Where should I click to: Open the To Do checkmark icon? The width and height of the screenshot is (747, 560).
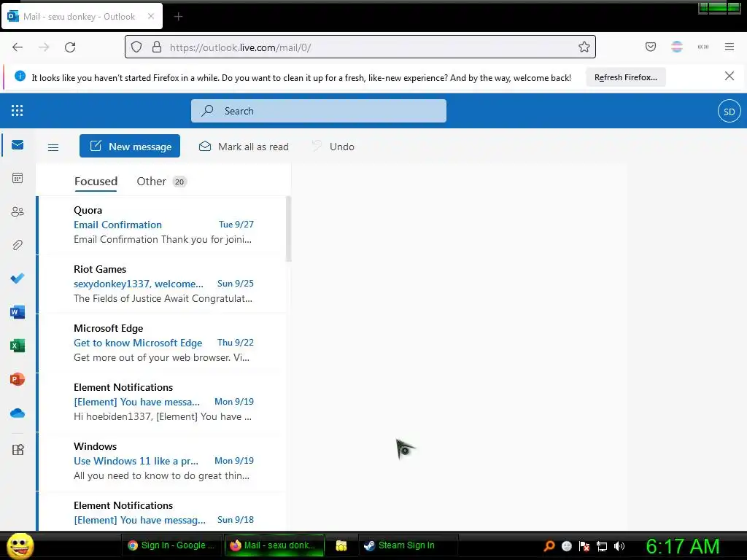tap(18, 278)
